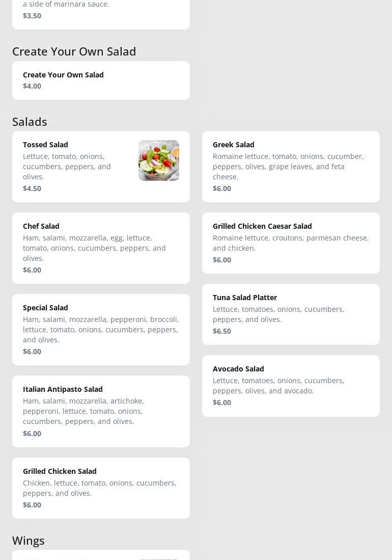Viewport: 392px width, 560px height.
Task: Click the Greek Salad ingredients description
Action: (288, 167)
